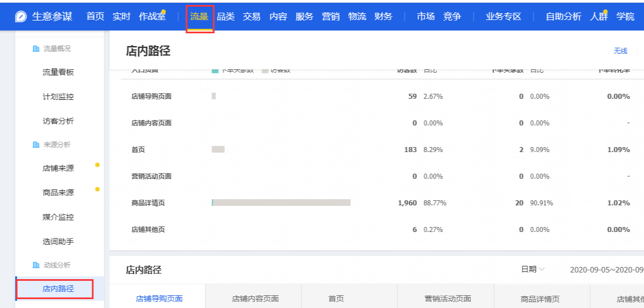Open the 作战室 top menu

pos(152,17)
